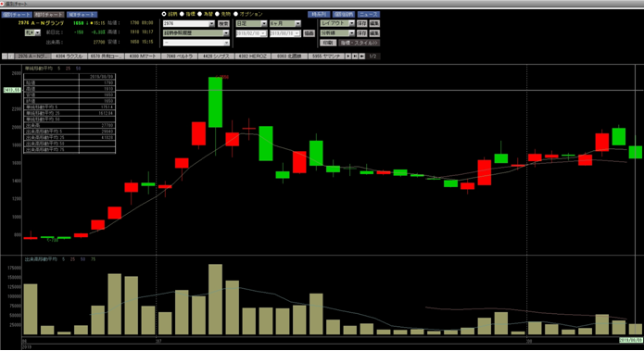Click the highlighted date label 2019/08/09 on the x-axis

pyautogui.click(x=631, y=340)
